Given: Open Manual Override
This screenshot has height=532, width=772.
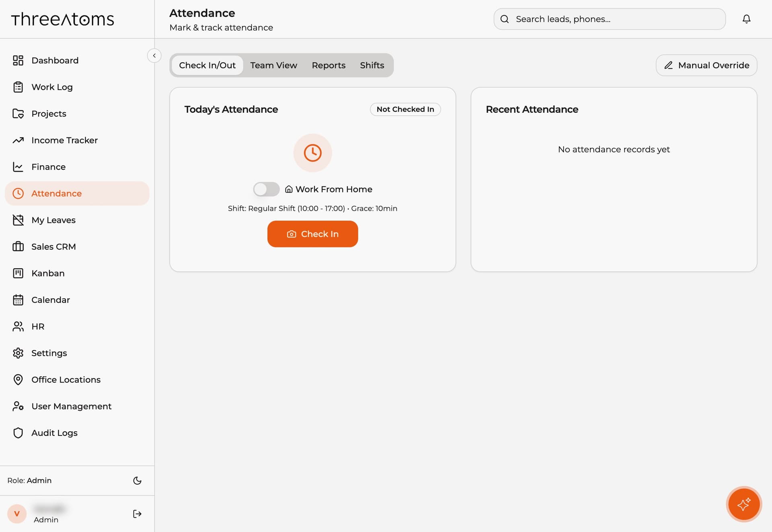Looking at the screenshot, I should point(706,65).
